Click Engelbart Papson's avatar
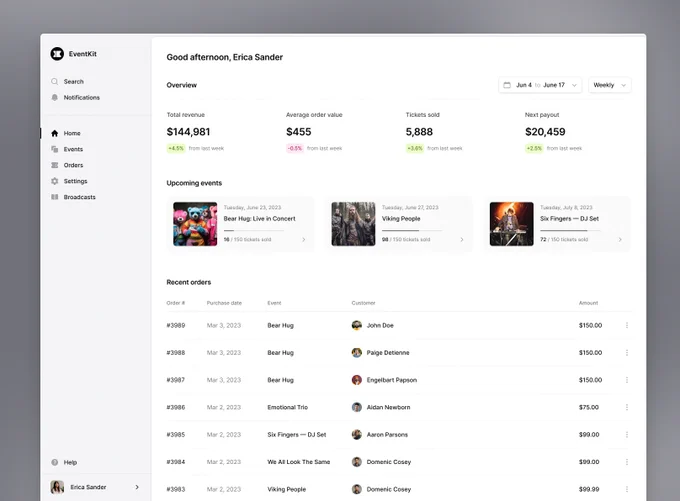The width and height of the screenshot is (680, 501). click(x=356, y=380)
